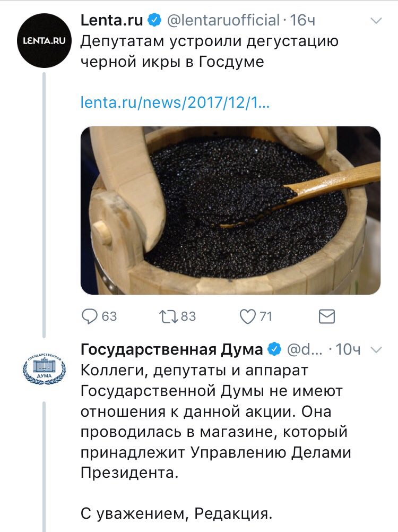
Task: Open the Lenta.ru profile avatar
Action: (44, 41)
